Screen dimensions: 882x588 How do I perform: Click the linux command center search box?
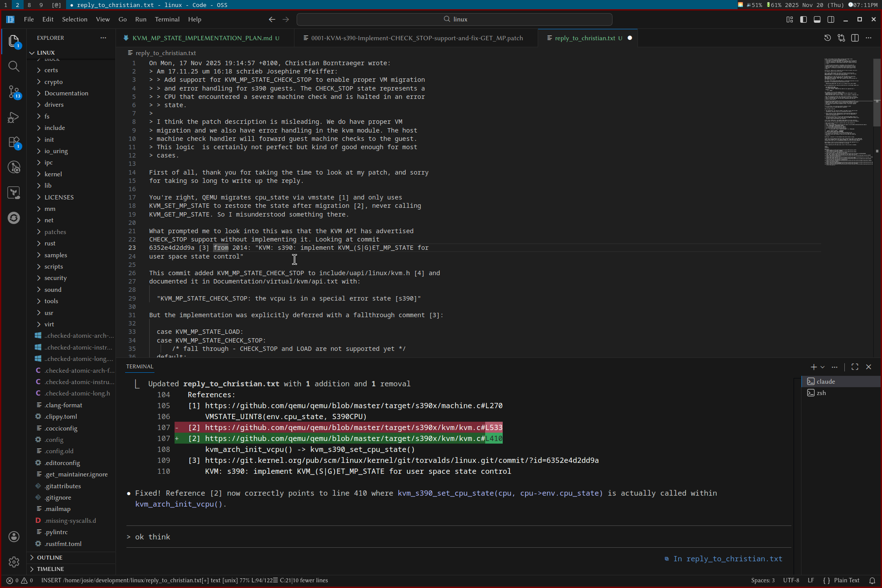pos(454,19)
